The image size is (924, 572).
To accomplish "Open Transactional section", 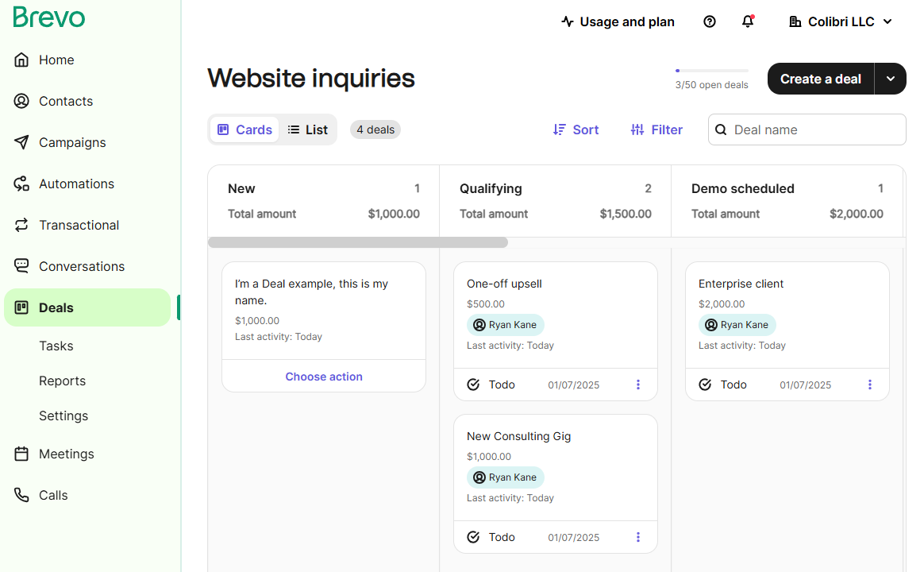I will (79, 226).
